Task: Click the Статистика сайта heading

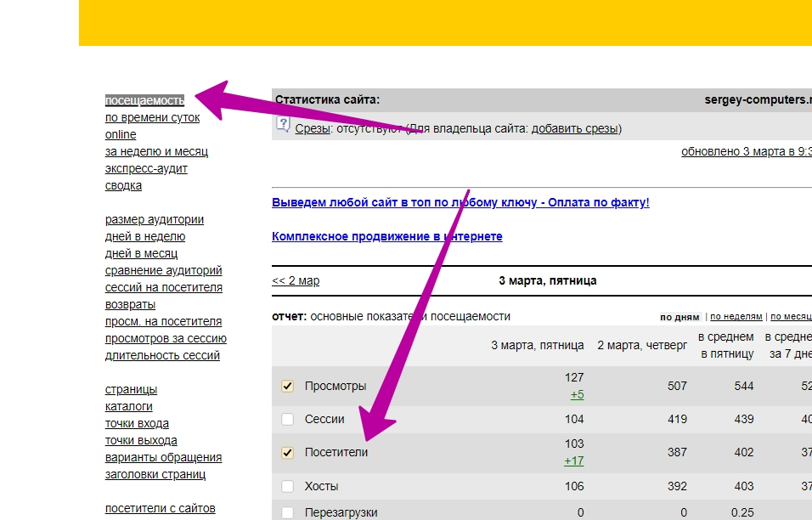Action: point(327,100)
